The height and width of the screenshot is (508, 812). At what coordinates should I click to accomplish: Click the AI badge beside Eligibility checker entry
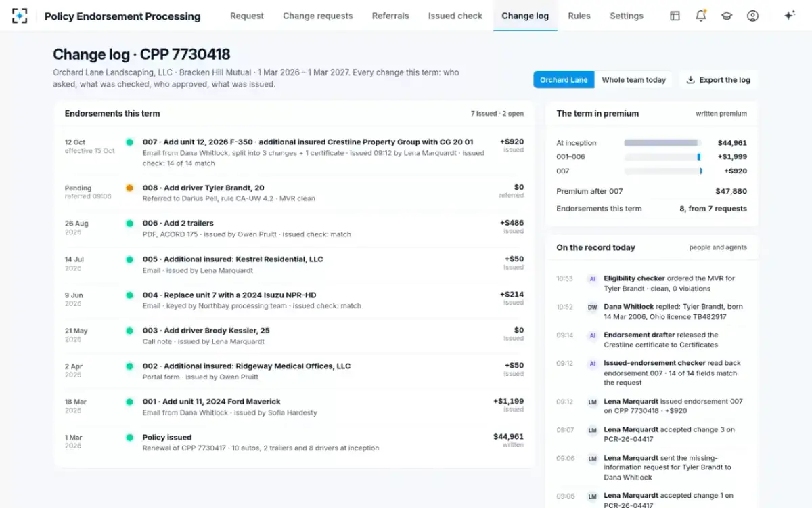[592, 278]
